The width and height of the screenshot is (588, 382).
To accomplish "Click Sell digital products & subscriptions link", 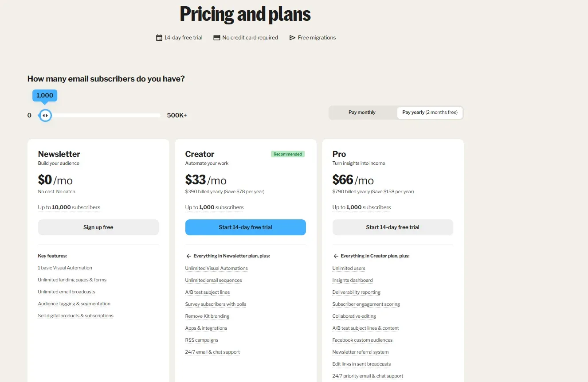I will click(x=75, y=316).
